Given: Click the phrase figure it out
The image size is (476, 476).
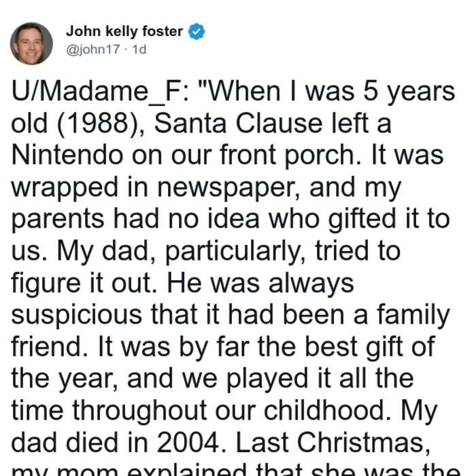Looking at the screenshot, I should pyautogui.click(x=84, y=284).
